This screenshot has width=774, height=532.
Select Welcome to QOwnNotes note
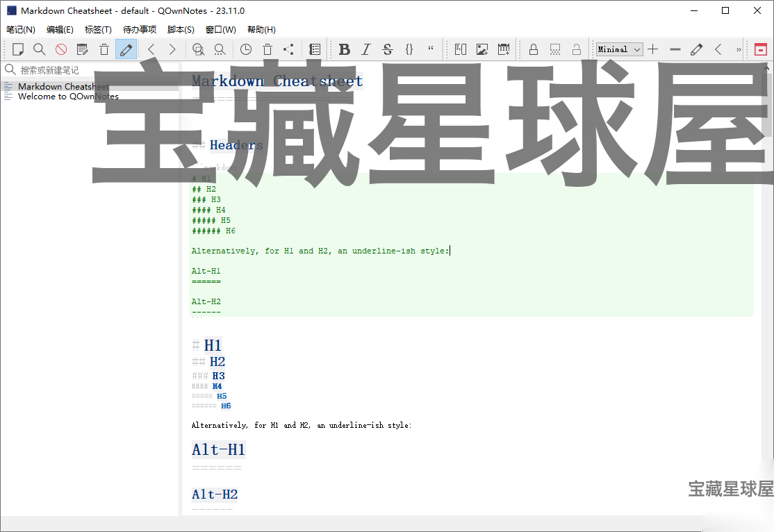[x=90, y=97]
